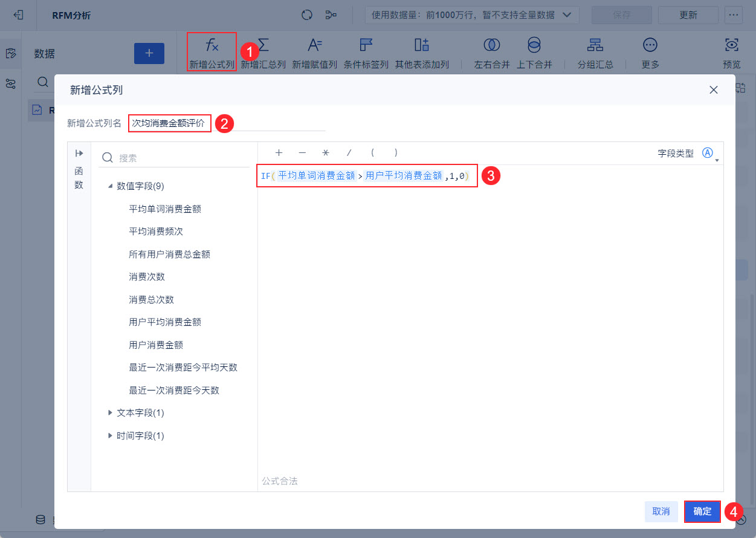Click the 新增赋值列 toolbar icon
This screenshot has height=538, width=756.
coord(315,45)
